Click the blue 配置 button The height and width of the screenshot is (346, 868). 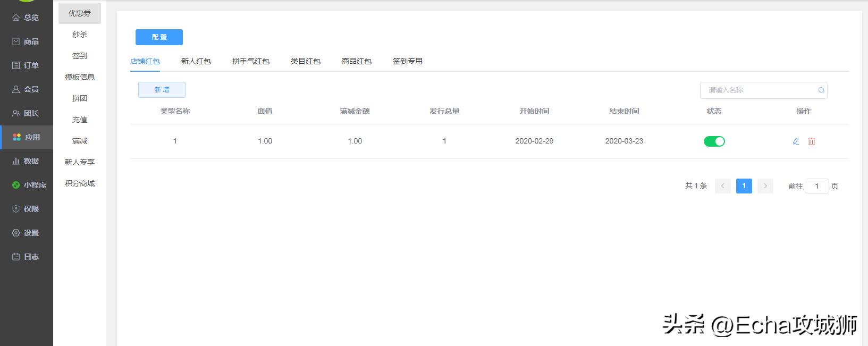coord(159,37)
